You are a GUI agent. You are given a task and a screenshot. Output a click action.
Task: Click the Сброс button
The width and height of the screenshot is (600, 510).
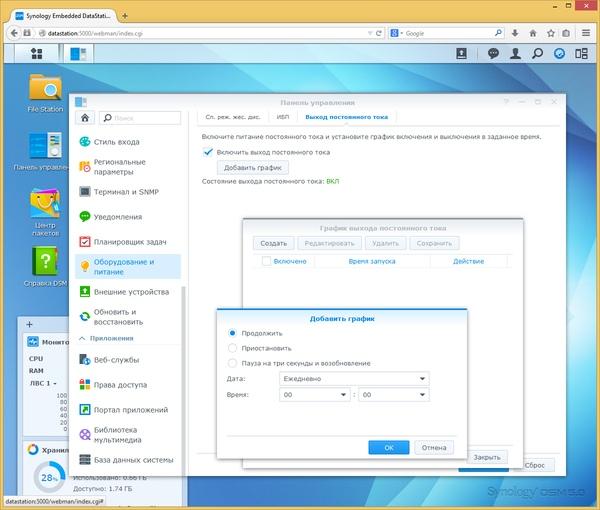coord(535,465)
